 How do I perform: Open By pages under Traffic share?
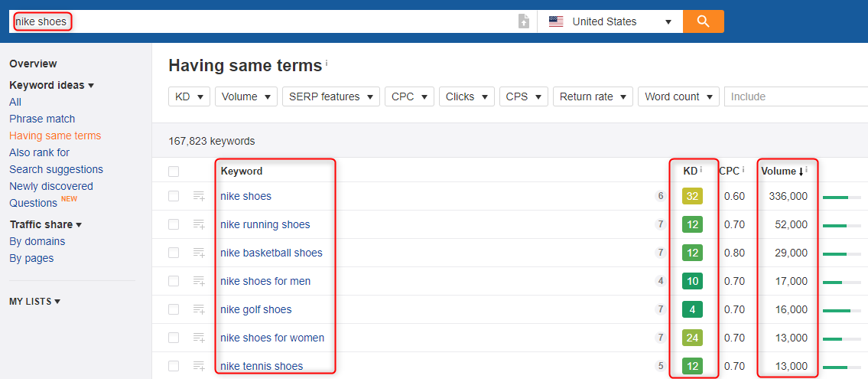pos(31,258)
